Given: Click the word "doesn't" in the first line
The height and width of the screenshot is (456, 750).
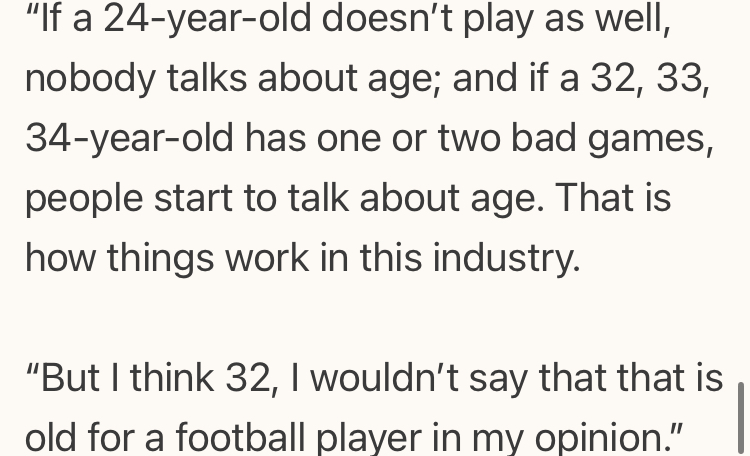Looking at the screenshot, I should point(396,18).
